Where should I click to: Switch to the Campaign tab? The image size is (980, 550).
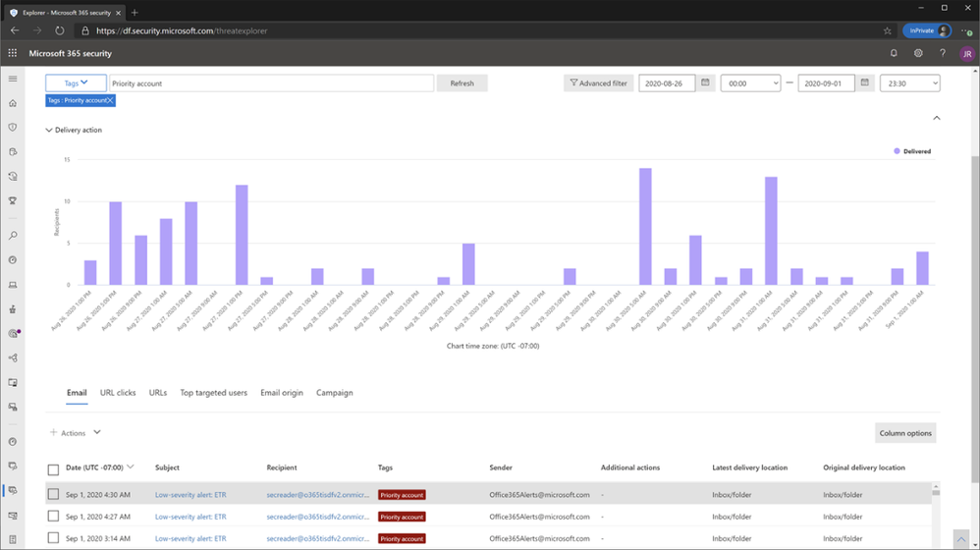click(335, 393)
